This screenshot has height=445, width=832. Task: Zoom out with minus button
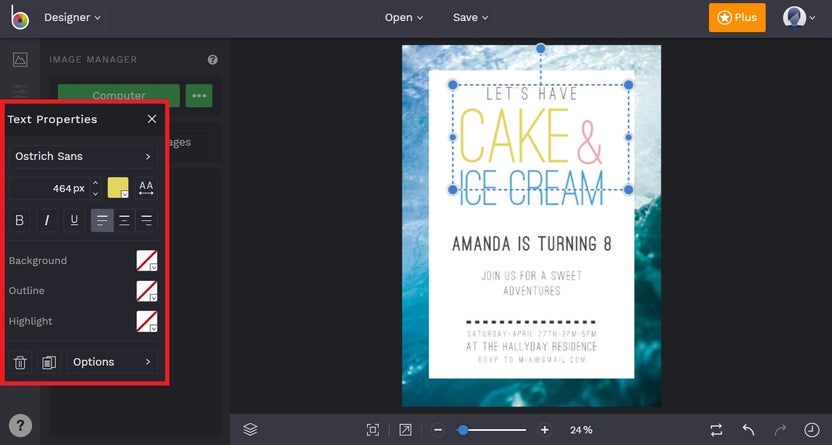point(438,430)
